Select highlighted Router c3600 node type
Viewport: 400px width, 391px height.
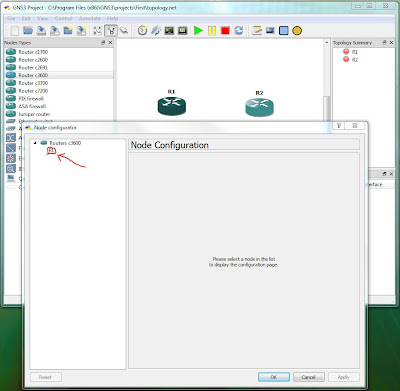click(59, 75)
